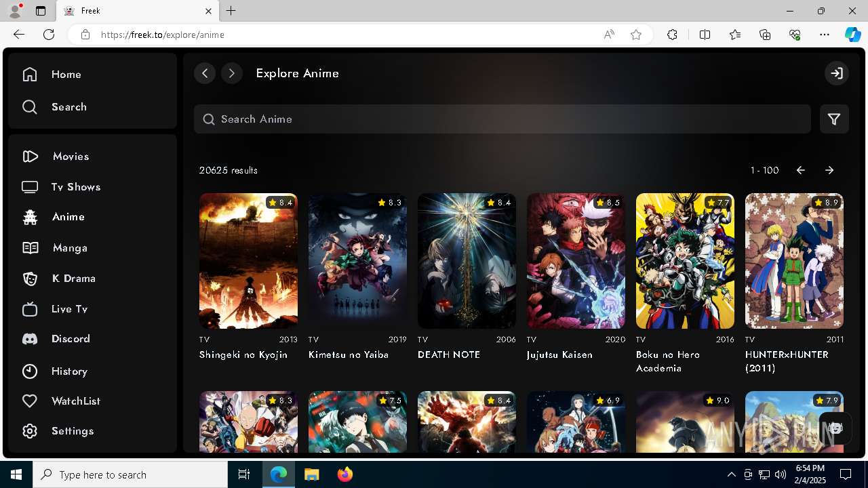The image size is (868, 488).
Task: Open the second-row poster rated 8.3
Action: (x=248, y=422)
